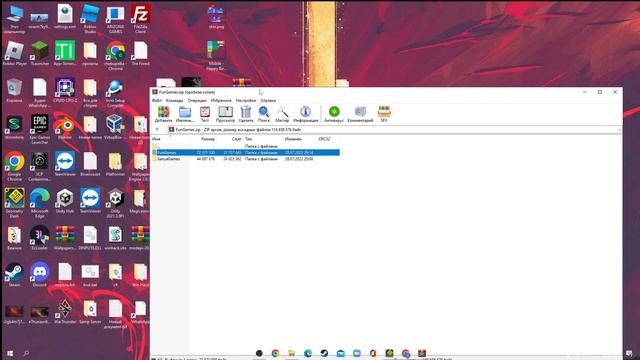Click the Geometry Dash desktop icon
The height and width of the screenshot is (360, 640).
tap(14, 202)
